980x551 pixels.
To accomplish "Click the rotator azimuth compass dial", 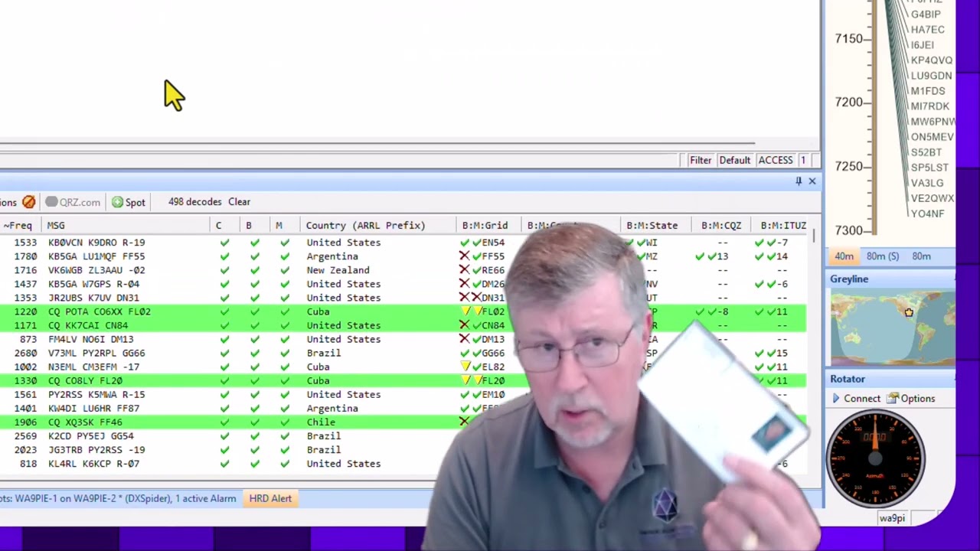I will pos(875,458).
